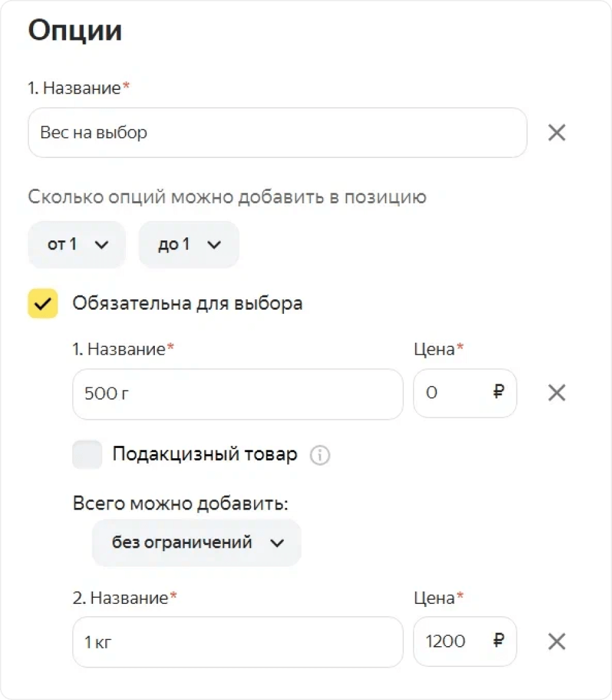
Task: Click the "Всего можно добавить:" label
Action: click(180, 504)
